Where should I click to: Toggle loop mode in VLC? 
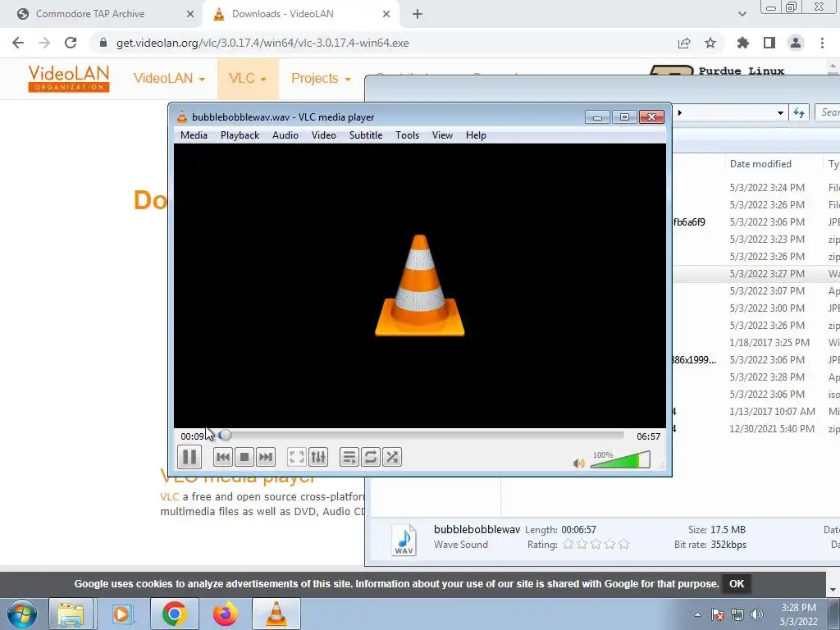[370, 457]
